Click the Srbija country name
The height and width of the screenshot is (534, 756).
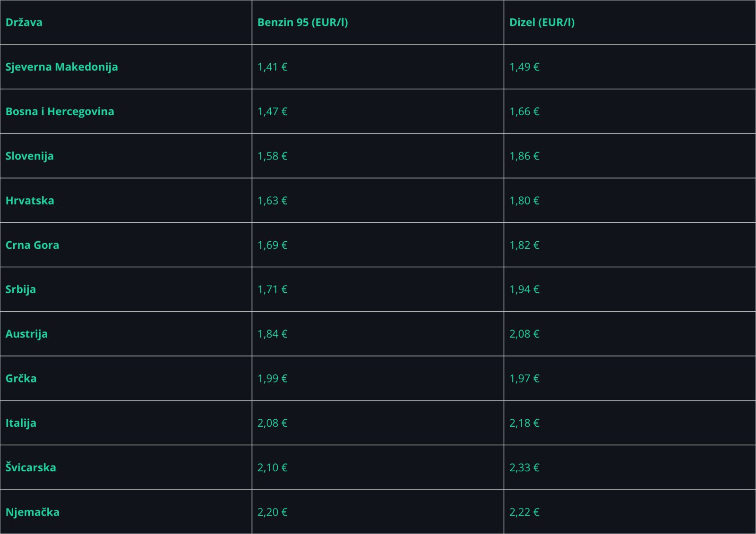(20, 289)
